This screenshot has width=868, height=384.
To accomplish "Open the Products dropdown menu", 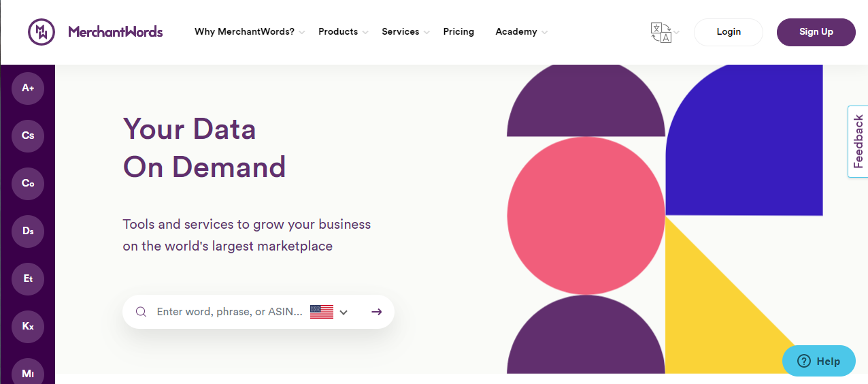I will coord(343,32).
